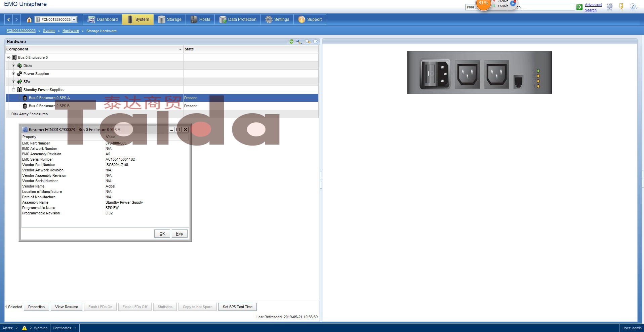The height and width of the screenshot is (332, 644).
Task: Click the export list icon in Hardware panel
Action: coord(308,42)
